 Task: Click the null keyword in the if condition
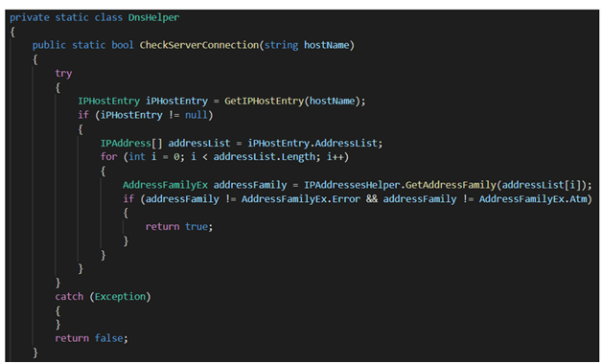point(197,115)
